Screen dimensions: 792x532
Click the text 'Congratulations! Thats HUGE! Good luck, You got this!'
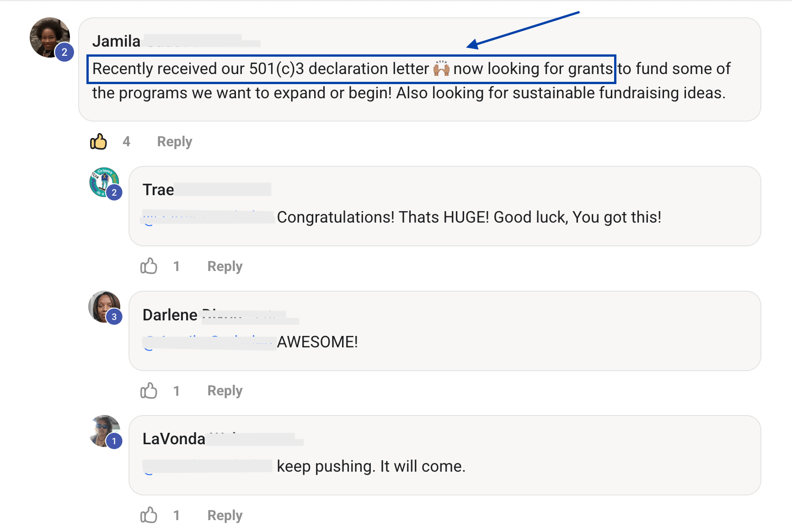tap(469, 217)
